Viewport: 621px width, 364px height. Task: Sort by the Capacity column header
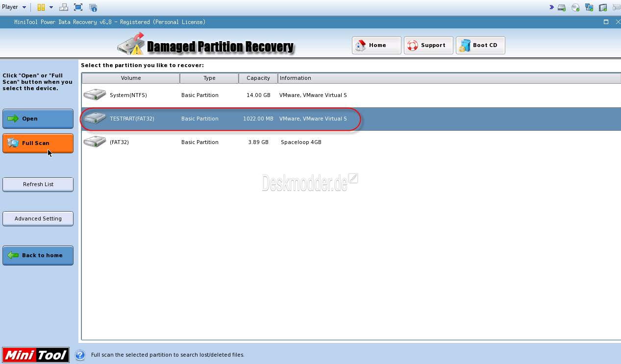click(x=258, y=78)
